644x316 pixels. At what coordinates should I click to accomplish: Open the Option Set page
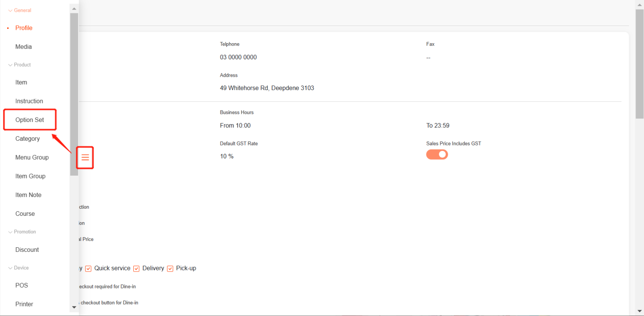[x=30, y=120]
